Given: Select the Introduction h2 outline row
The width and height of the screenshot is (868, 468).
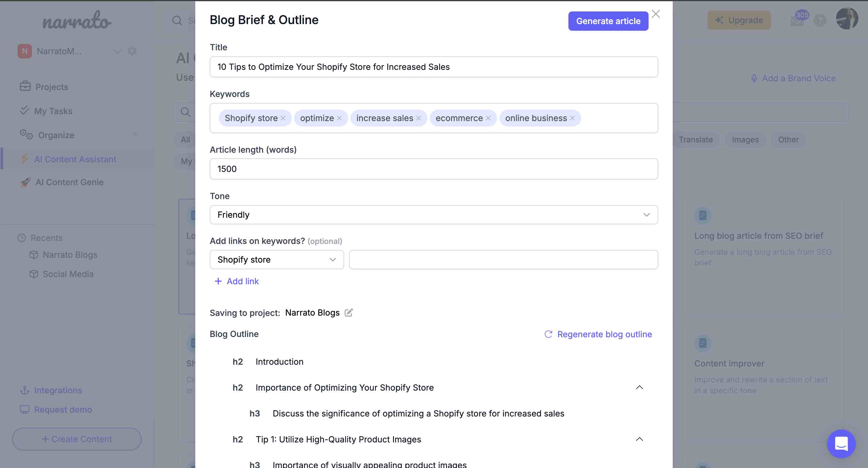Looking at the screenshot, I should tap(433, 362).
